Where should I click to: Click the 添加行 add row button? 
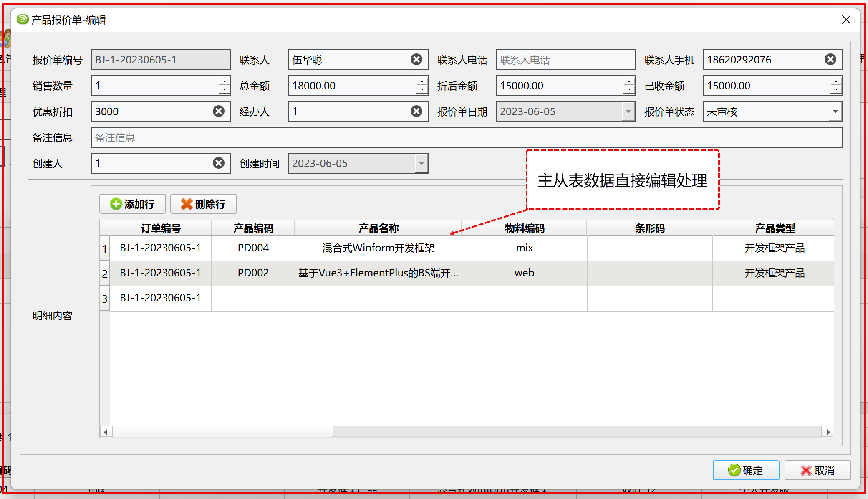[133, 204]
